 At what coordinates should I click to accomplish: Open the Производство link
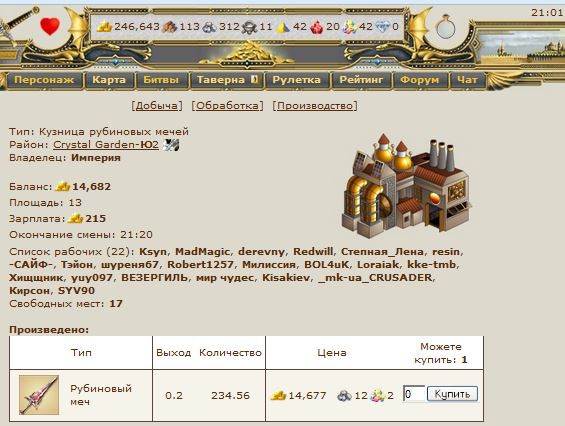tap(315, 106)
